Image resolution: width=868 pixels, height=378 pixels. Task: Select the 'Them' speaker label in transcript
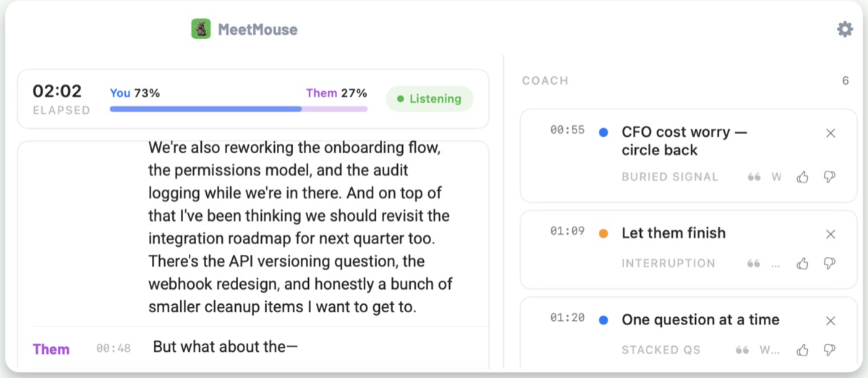point(51,349)
